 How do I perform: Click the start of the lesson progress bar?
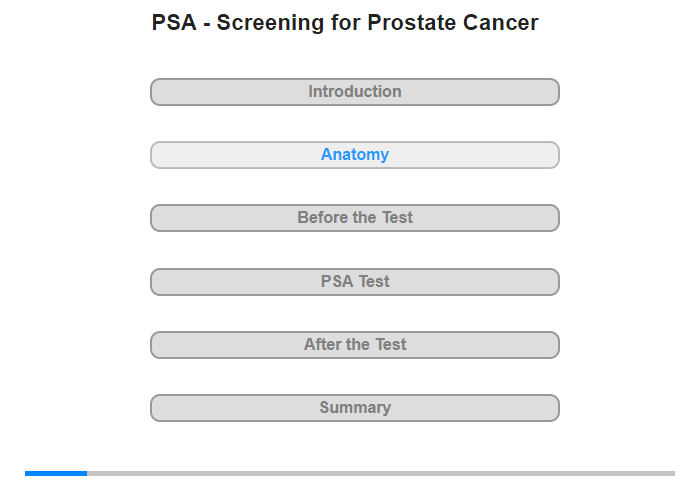(27, 473)
